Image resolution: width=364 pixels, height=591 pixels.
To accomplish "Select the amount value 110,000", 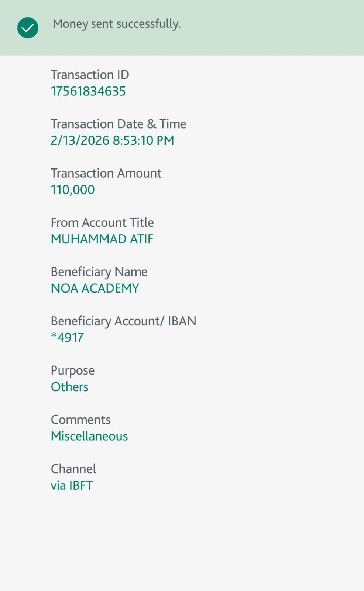I will click(73, 190).
